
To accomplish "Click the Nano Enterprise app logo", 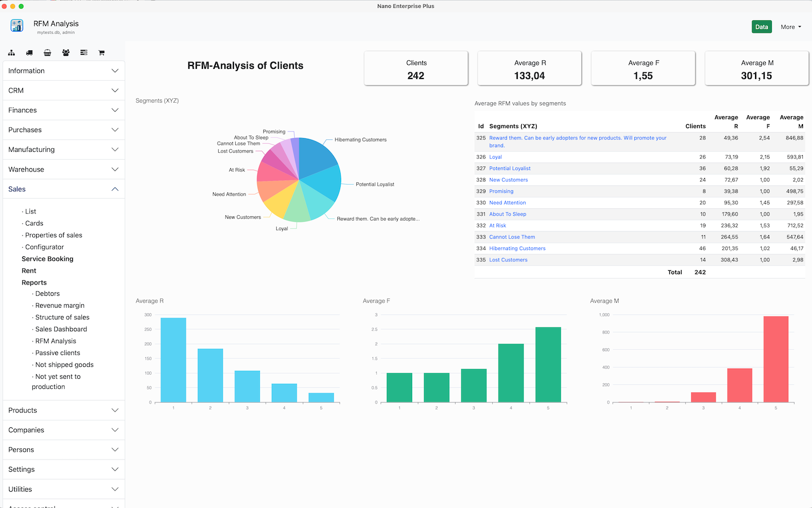I will [17, 25].
